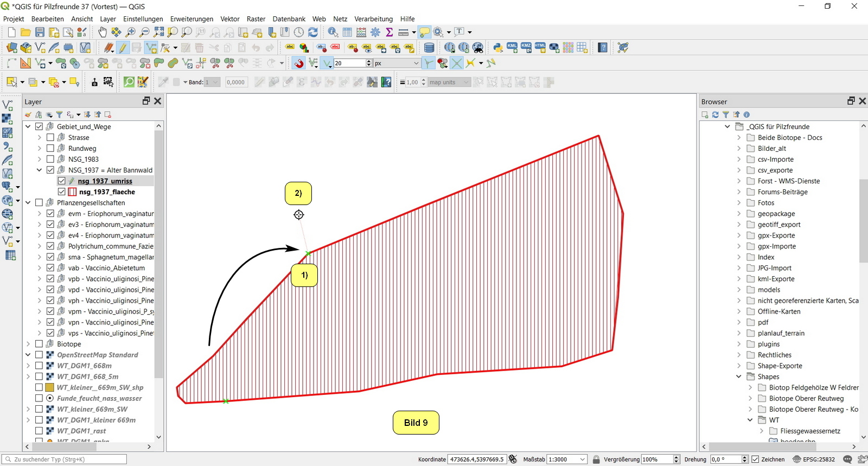Uncheck the nsg_1937_flaeche layer
The height and width of the screenshot is (466, 868).
coord(62,191)
